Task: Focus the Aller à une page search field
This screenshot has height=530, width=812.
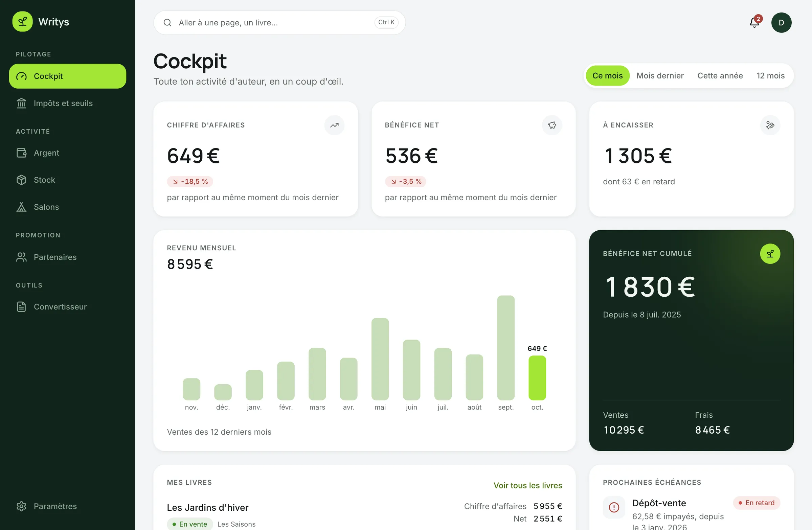Action: (279, 23)
